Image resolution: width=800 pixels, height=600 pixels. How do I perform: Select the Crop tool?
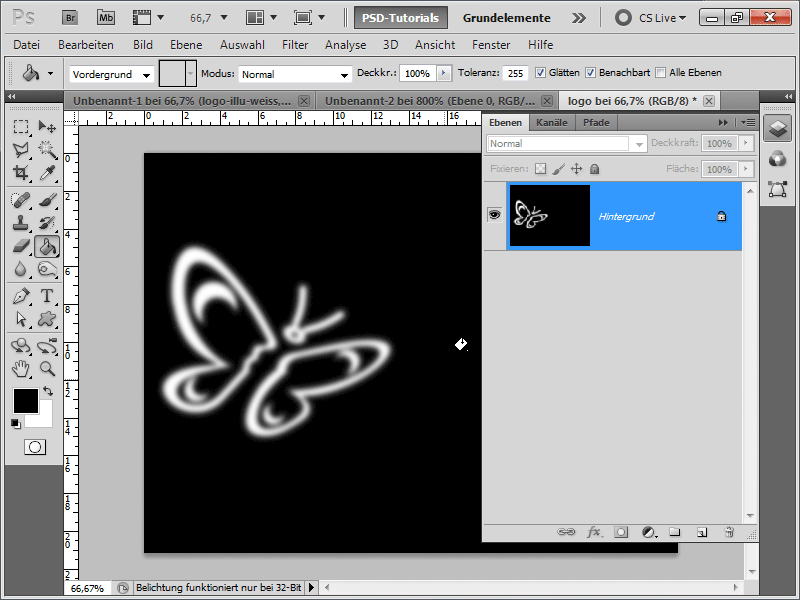pos(21,172)
